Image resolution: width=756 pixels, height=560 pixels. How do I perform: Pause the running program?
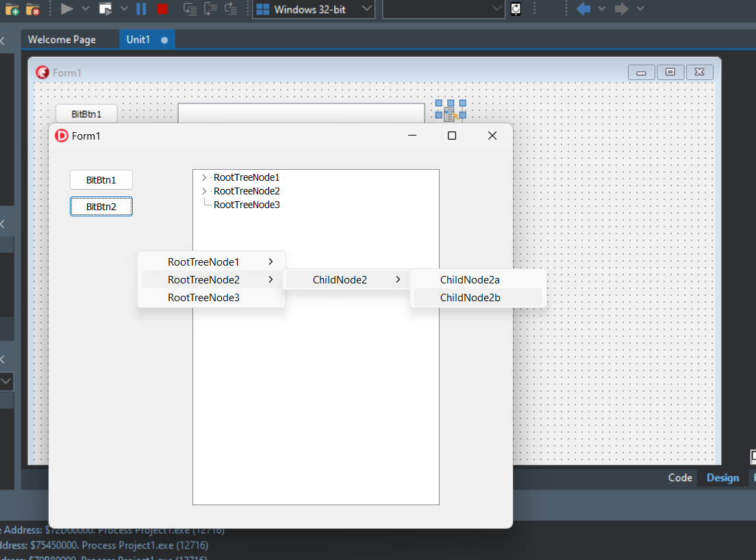tap(141, 9)
